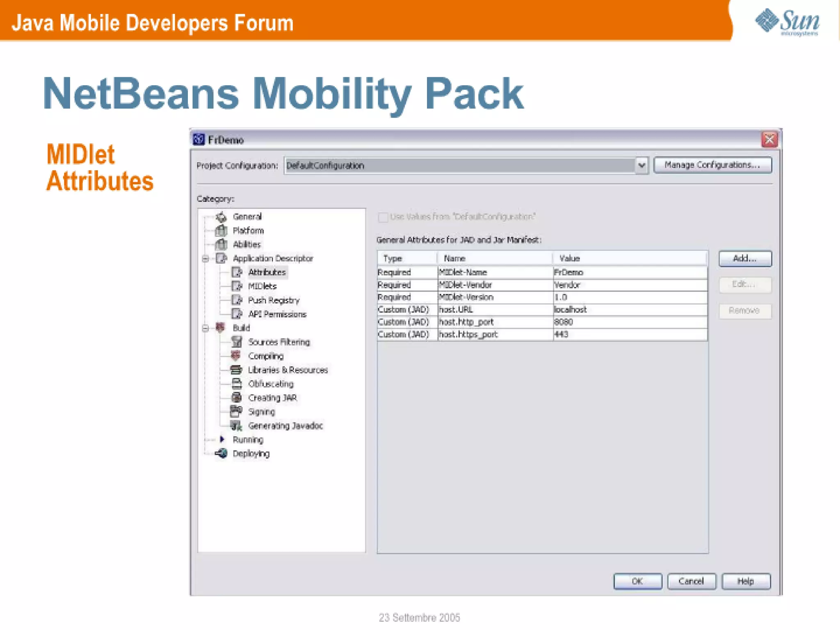
Task: Click the Libraries & Resources icon
Action: tap(236, 370)
